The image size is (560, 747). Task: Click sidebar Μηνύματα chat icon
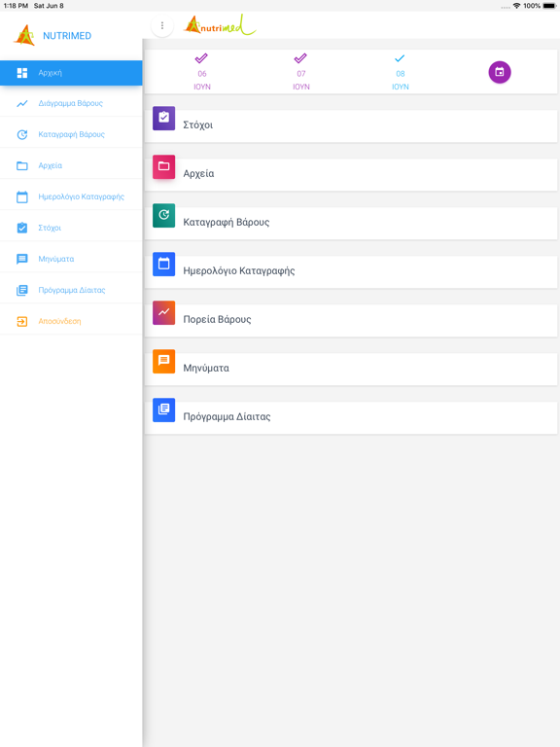22,259
